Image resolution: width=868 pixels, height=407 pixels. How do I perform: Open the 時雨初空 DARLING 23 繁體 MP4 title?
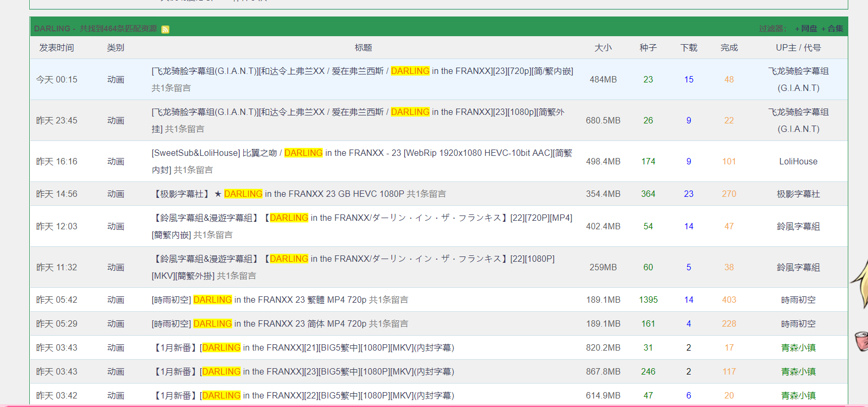(259, 300)
